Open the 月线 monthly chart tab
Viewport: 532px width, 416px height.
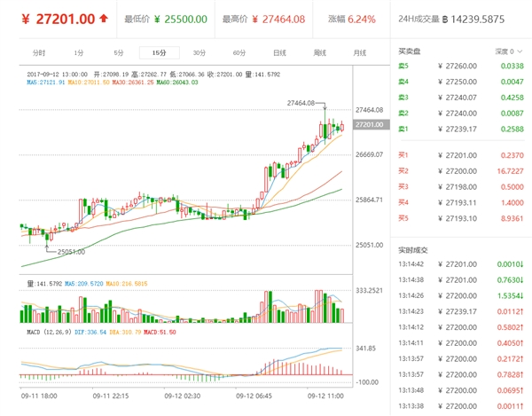(x=359, y=53)
